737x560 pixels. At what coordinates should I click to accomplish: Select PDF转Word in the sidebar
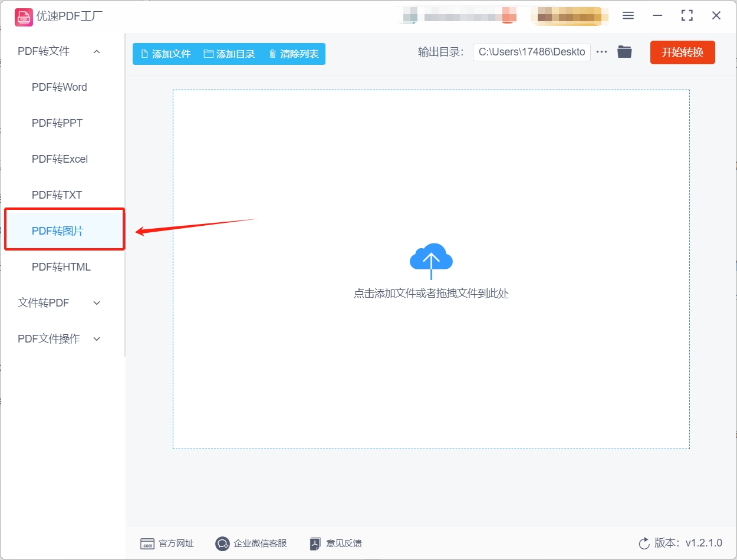click(59, 87)
